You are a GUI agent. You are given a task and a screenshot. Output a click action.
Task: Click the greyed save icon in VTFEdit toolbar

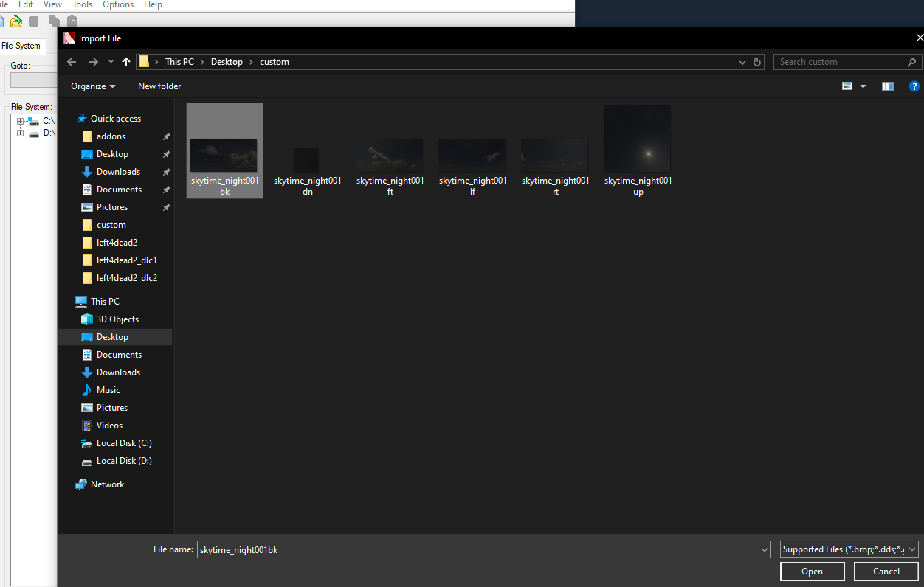34,21
